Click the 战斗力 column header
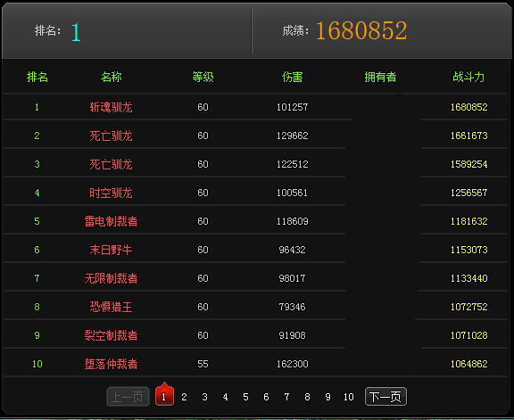Viewport: 514px width, 420px height. point(468,77)
